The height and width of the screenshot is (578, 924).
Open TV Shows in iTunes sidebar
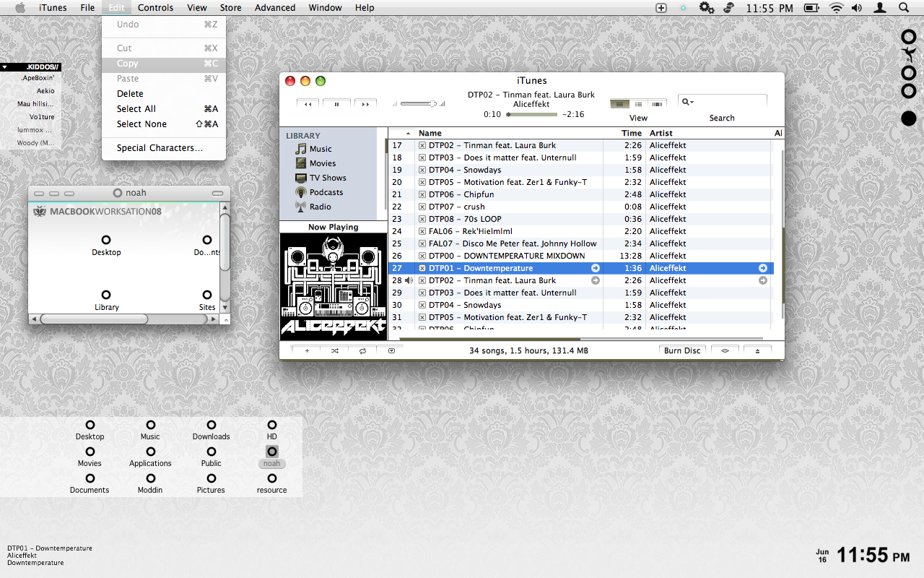(x=321, y=178)
